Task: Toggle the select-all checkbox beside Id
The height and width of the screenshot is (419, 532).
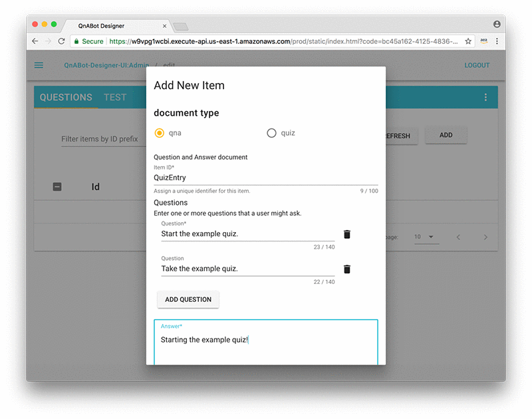Action: click(x=57, y=187)
